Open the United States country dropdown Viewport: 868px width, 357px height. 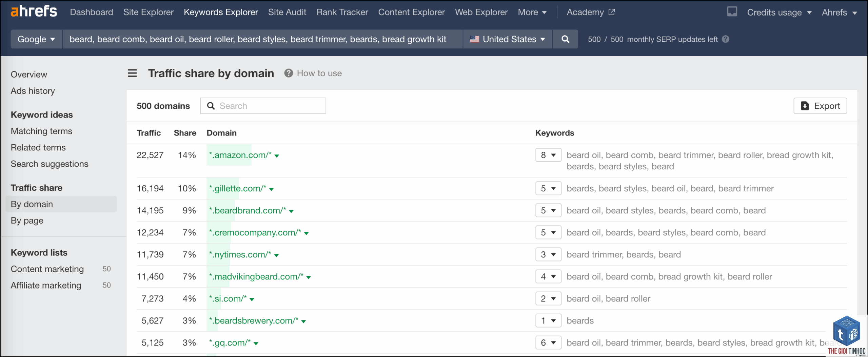508,39
